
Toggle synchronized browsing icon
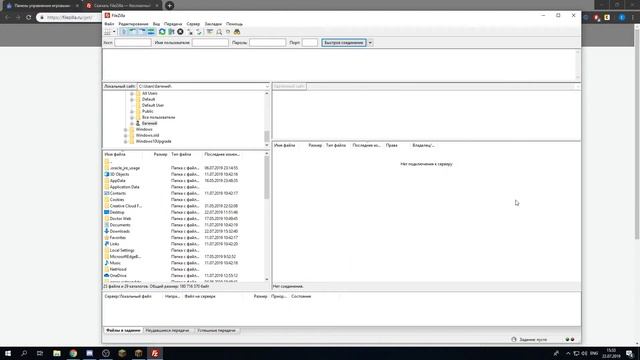click(x=228, y=32)
